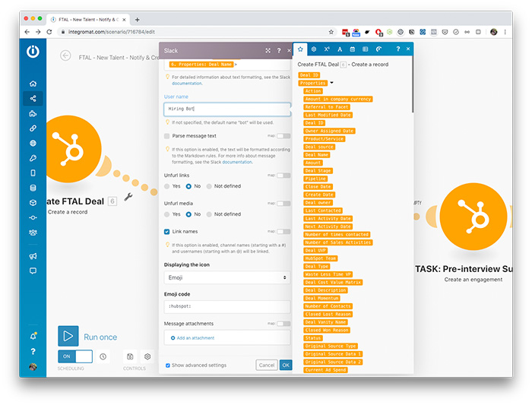Switch the scheduling ON toggle
Viewport: 532px width, 405px height.
(x=75, y=356)
